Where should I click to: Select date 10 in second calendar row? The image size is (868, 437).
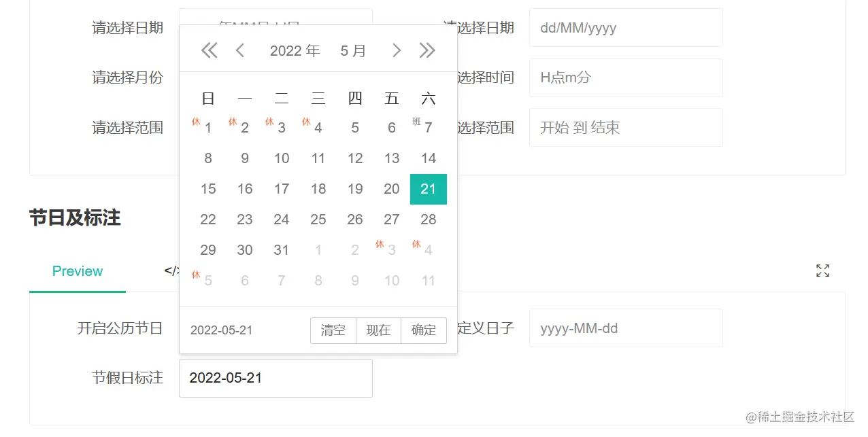tap(282, 158)
